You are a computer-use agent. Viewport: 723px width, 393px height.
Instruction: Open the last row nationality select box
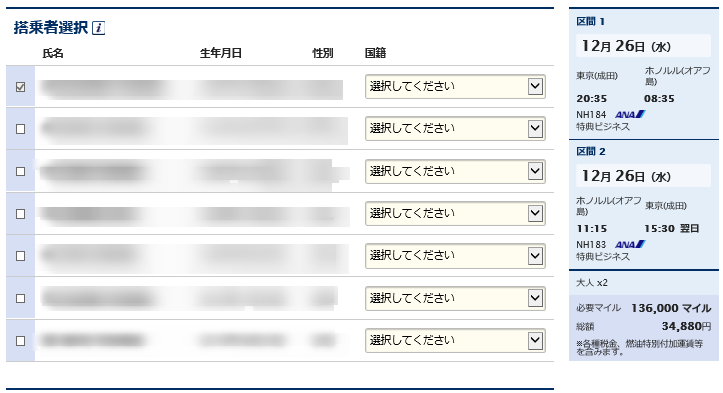(x=455, y=340)
